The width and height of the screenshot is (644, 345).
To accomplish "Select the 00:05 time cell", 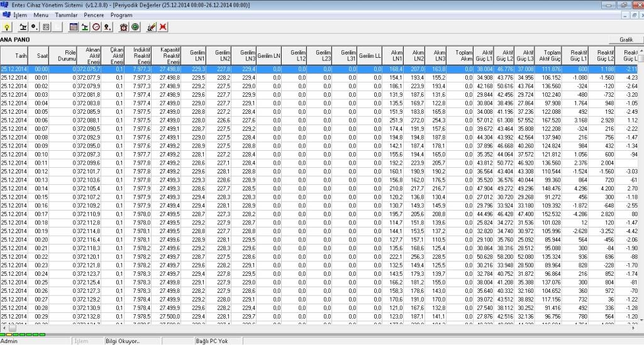I will pyautogui.click(x=38, y=112).
